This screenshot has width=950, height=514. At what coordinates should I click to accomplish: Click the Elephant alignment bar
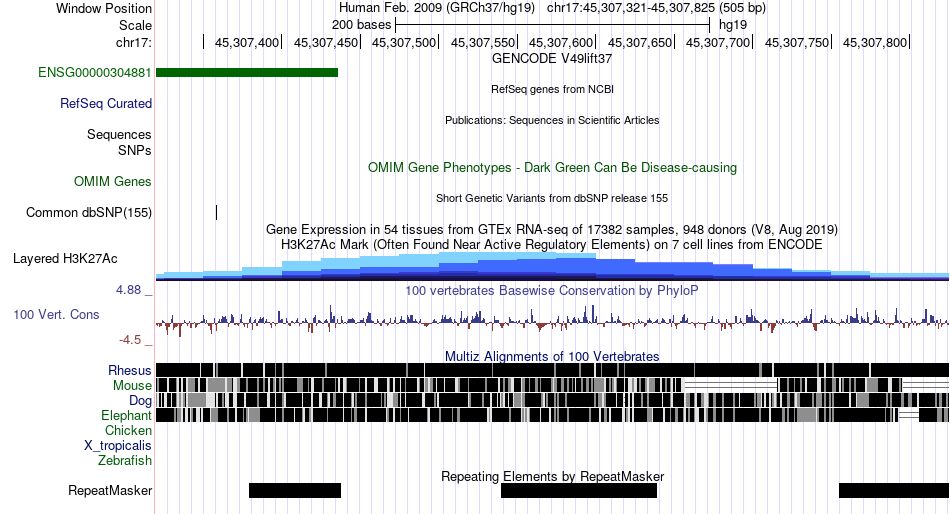tap(552, 415)
